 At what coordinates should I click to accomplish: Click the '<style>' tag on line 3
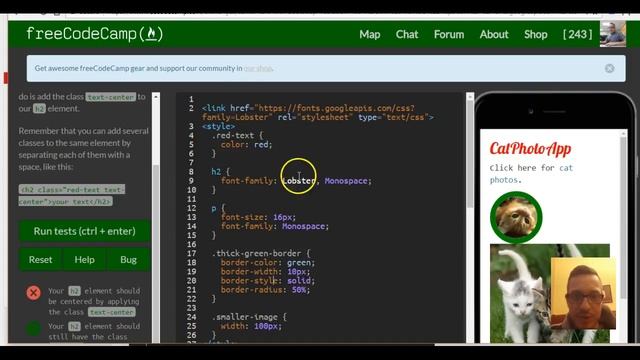pos(218,127)
